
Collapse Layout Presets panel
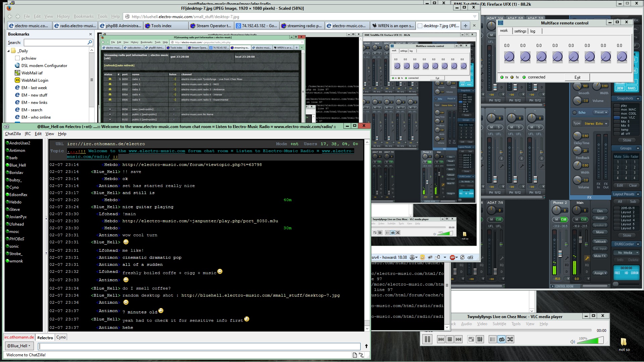(638, 194)
